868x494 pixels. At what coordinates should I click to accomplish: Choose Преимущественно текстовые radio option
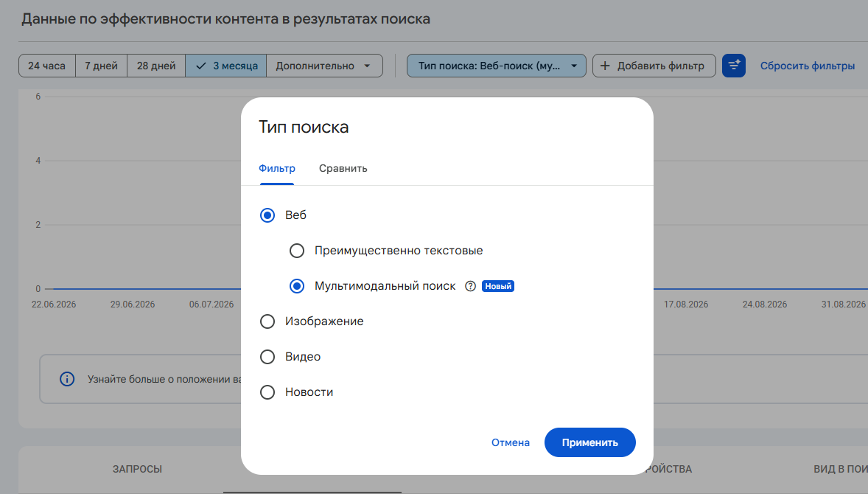coord(297,251)
